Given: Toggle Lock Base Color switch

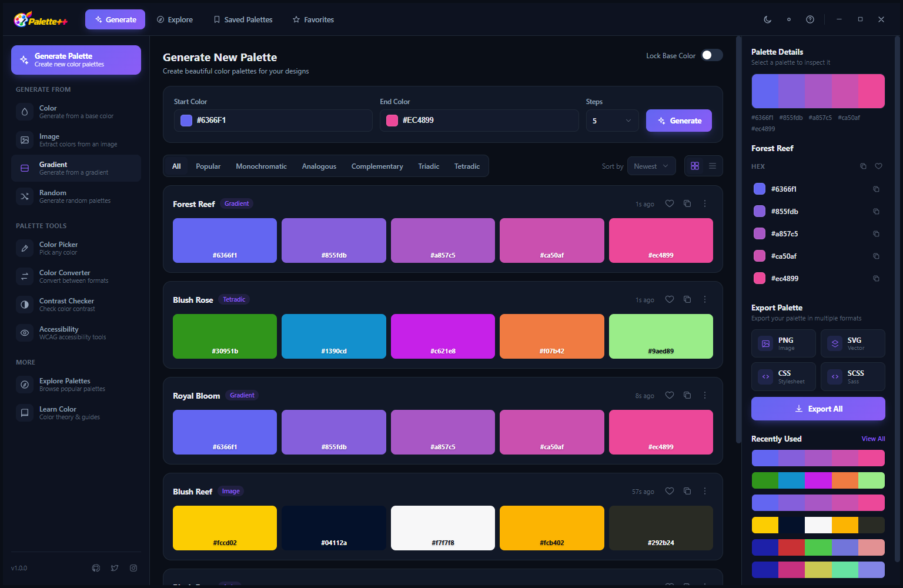Looking at the screenshot, I should pyautogui.click(x=712, y=55).
